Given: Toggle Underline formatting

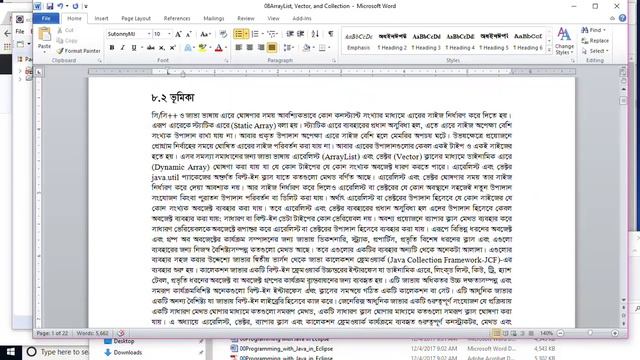Looking at the screenshot, I should 133,48.
